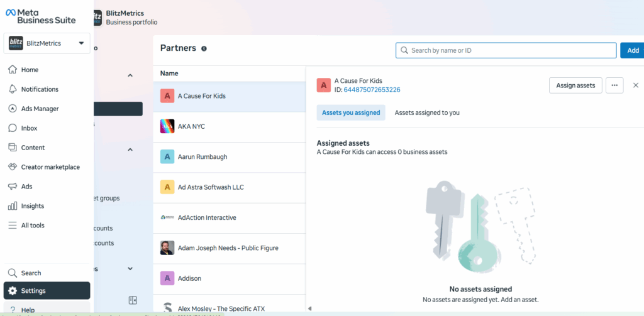Screen dimensions: 644x316
Task: Switch to Assets assigned to you tab
Action: [426, 113]
